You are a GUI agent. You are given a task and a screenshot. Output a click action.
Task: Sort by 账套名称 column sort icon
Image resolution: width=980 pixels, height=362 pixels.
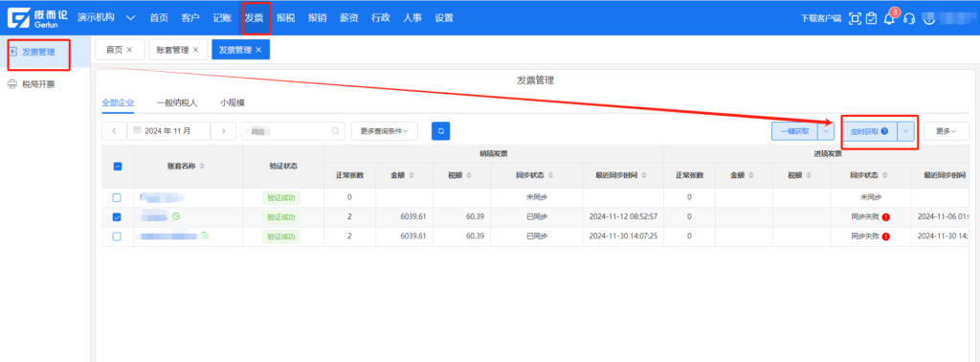click(x=202, y=167)
